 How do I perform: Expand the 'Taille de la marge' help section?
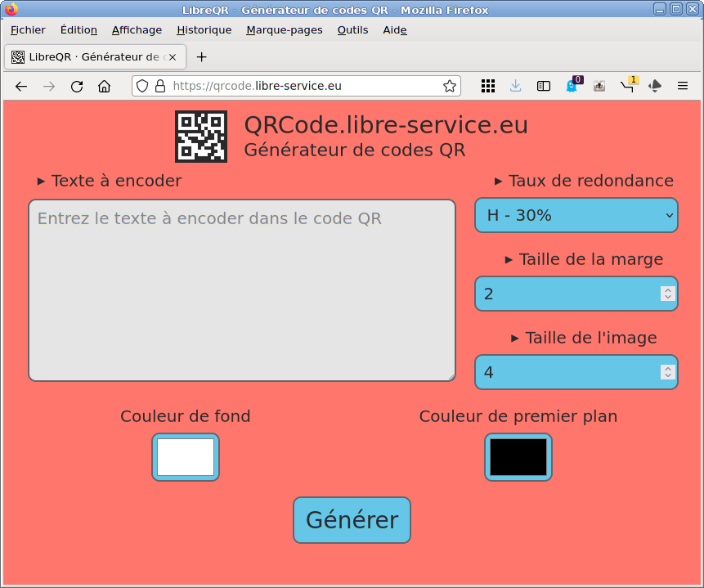click(584, 259)
